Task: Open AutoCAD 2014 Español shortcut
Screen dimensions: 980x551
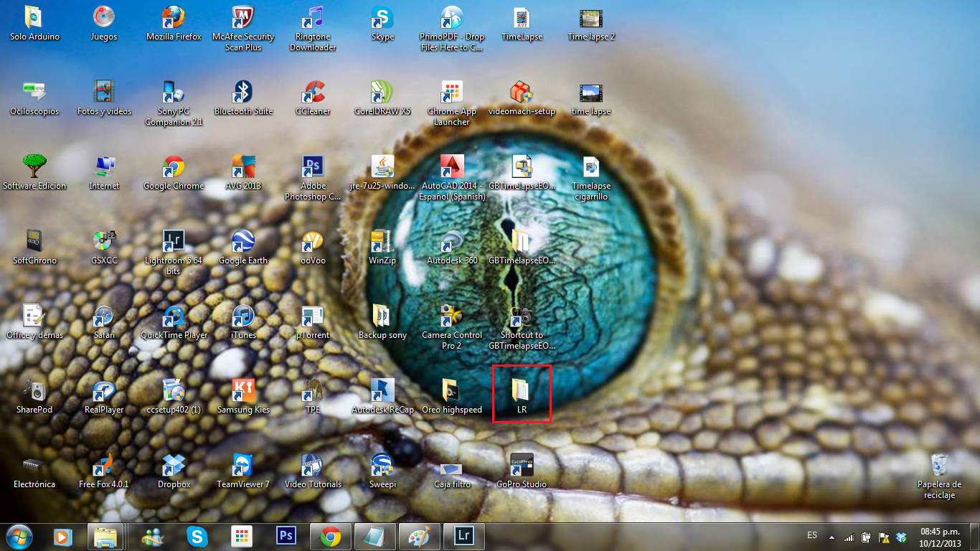Action: [x=452, y=178]
